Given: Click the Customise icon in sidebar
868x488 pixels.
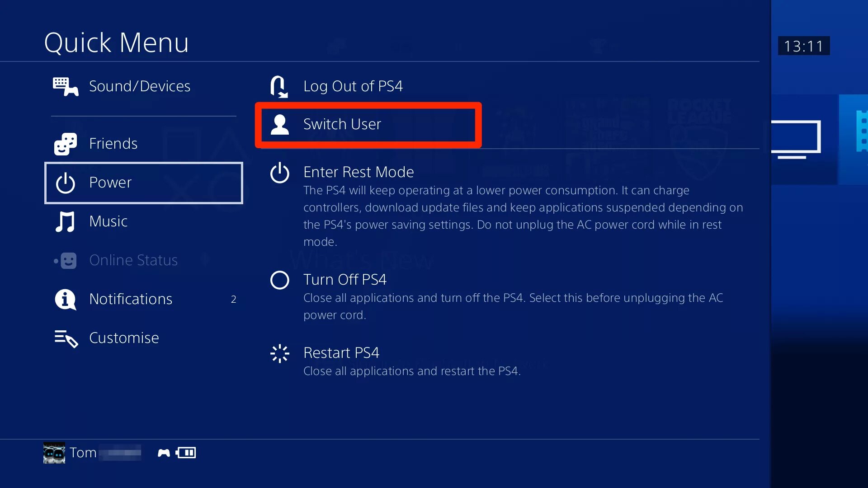Looking at the screenshot, I should (x=65, y=338).
